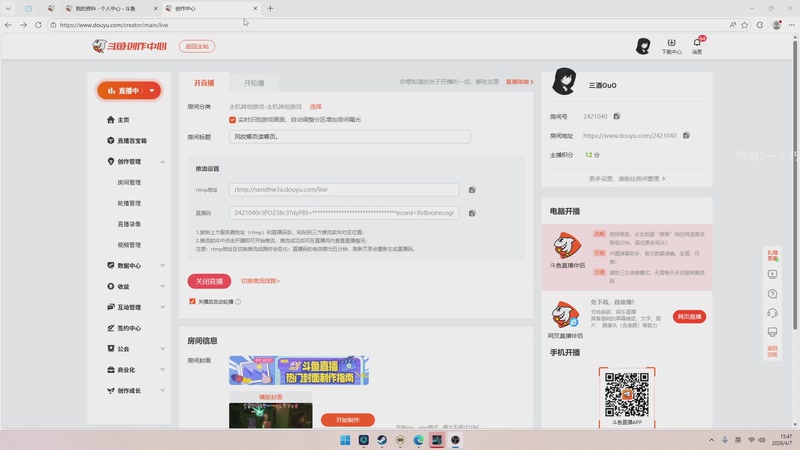Click the 创作管理 lightbulb icon
The width and height of the screenshot is (800, 450).
point(111,161)
